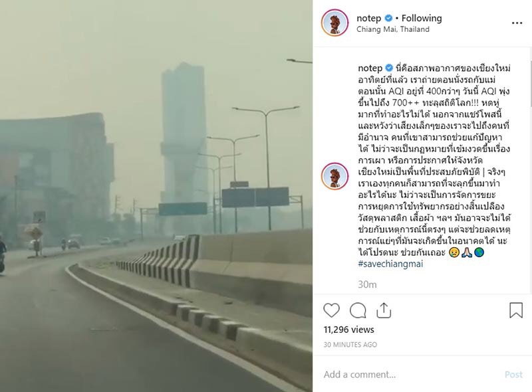The width and height of the screenshot is (532, 392).
Task: Click the 11,296 views counter
Action: click(x=348, y=330)
